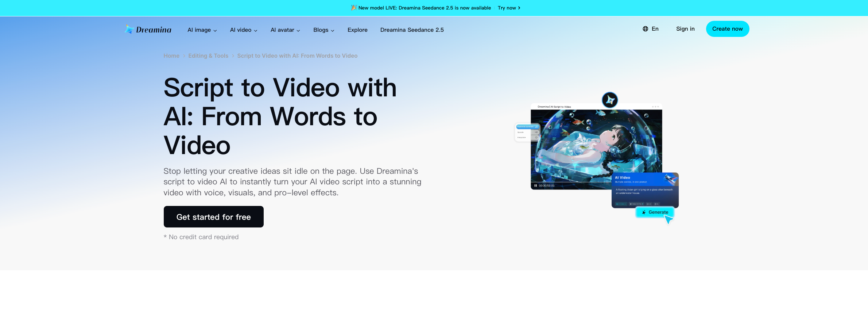
Task: Navigate to Home in the breadcrumb
Action: [171, 56]
